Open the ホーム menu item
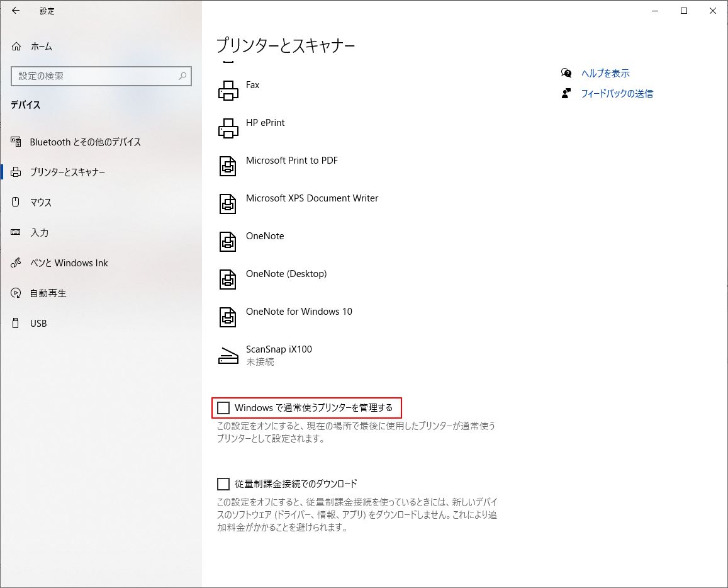 click(x=42, y=47)
